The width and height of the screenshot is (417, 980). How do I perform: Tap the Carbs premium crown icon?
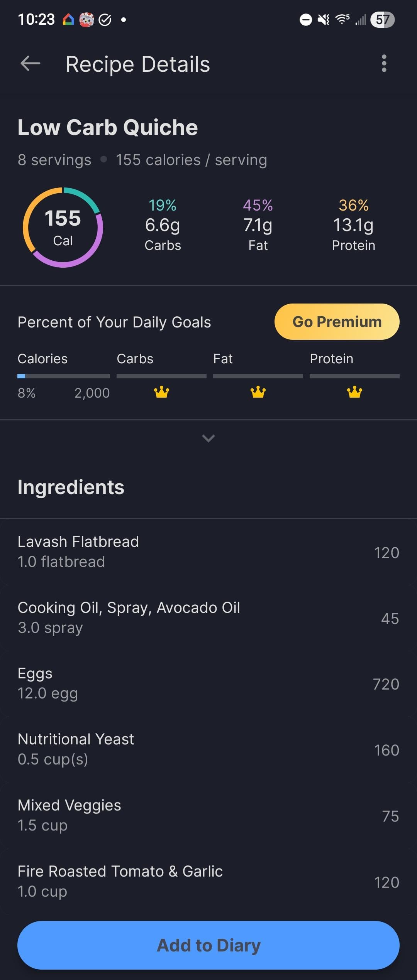coord(161,392)
